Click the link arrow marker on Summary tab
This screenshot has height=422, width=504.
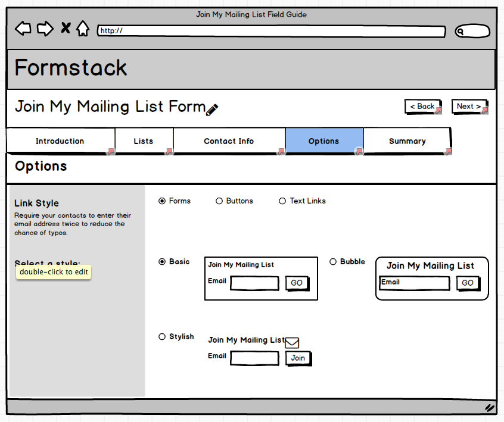click(448, 151)
